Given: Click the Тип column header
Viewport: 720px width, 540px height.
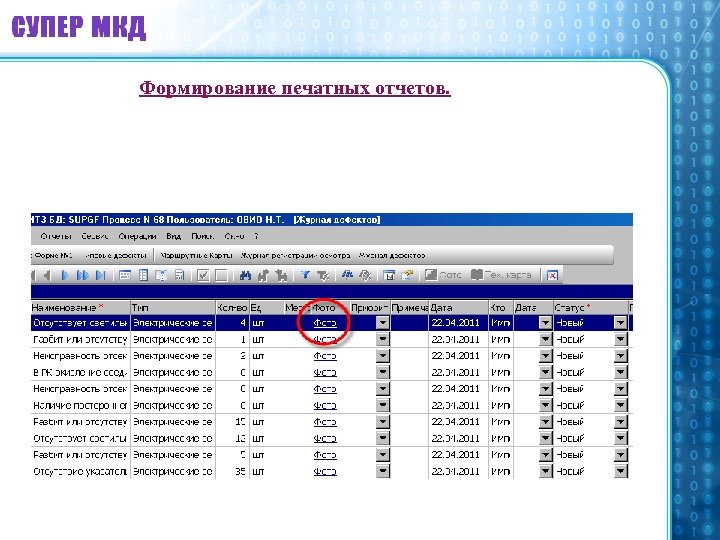Looking at the screenshot, I should coord(173,308).
